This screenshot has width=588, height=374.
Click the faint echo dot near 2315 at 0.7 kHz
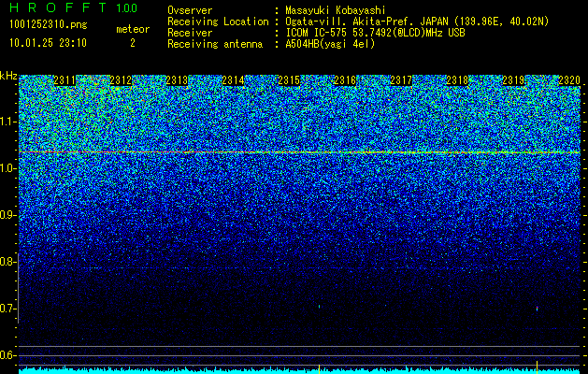click(319, 307)
